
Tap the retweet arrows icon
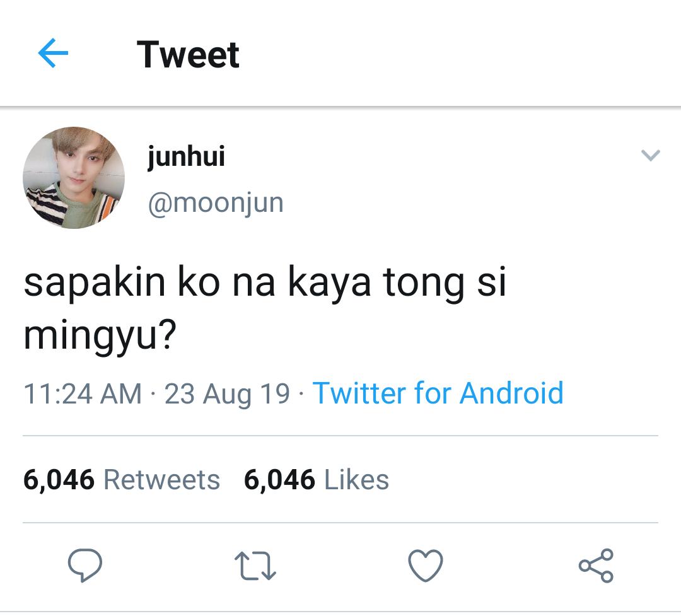coord(255,566)
